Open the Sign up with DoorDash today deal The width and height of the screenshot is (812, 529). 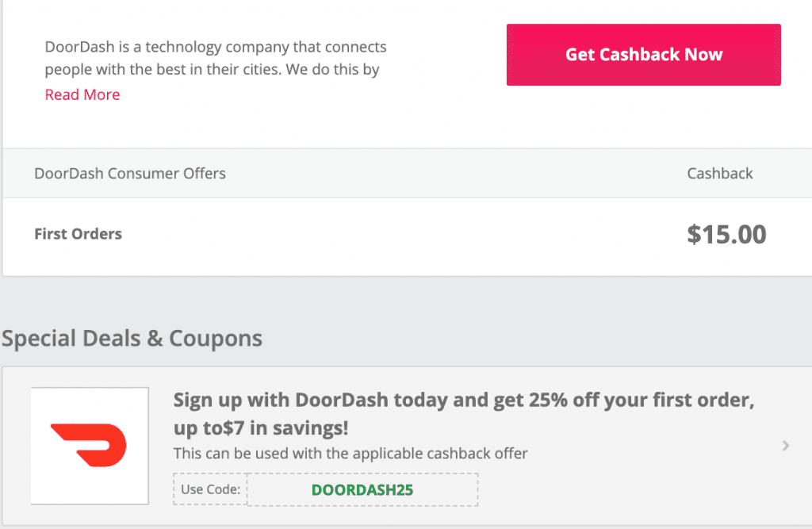pos(463,414)
